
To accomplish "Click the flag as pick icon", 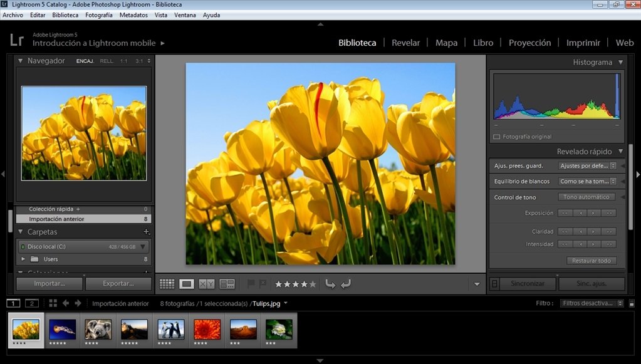I will tap(251, 283).
